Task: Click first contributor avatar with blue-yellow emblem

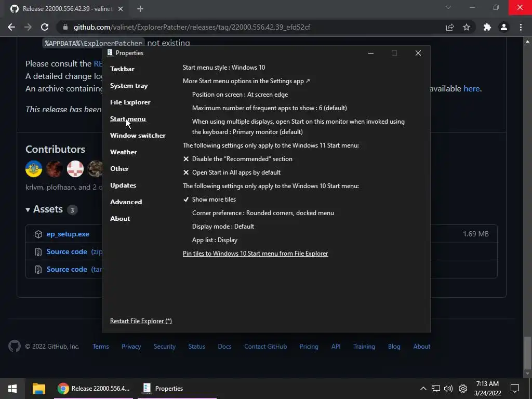Action: click(34, 169)
